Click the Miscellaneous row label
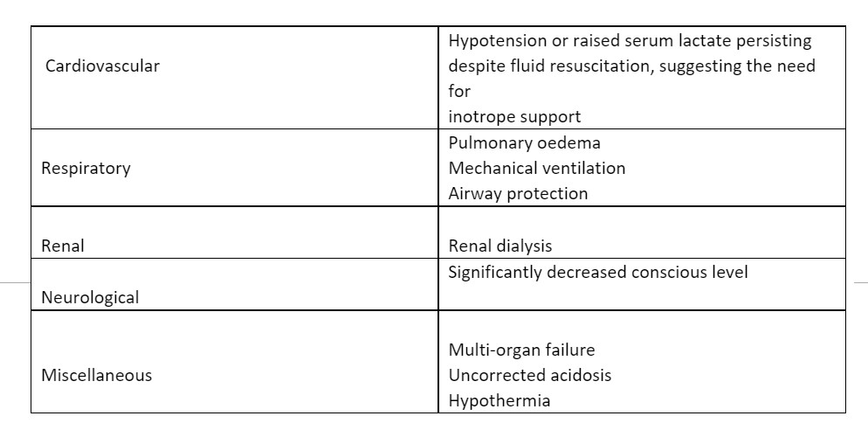Screen dimensions: 868x423 (x=96, y=375)
